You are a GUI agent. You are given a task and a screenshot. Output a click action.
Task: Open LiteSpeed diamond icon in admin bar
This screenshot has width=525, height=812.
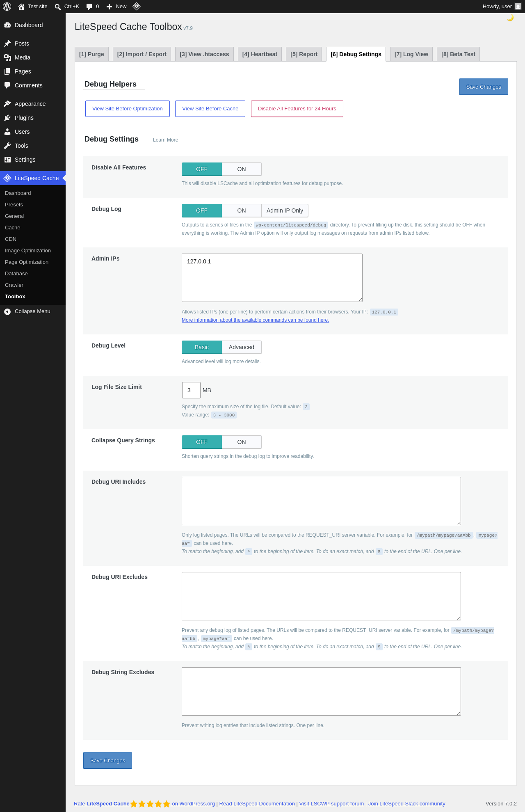[x=137, y=7]
